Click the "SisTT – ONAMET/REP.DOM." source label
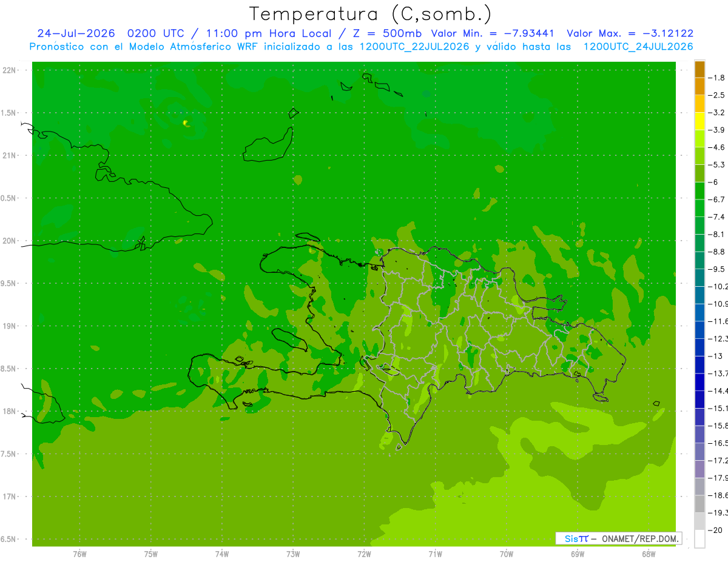 (x=620, y=538)
